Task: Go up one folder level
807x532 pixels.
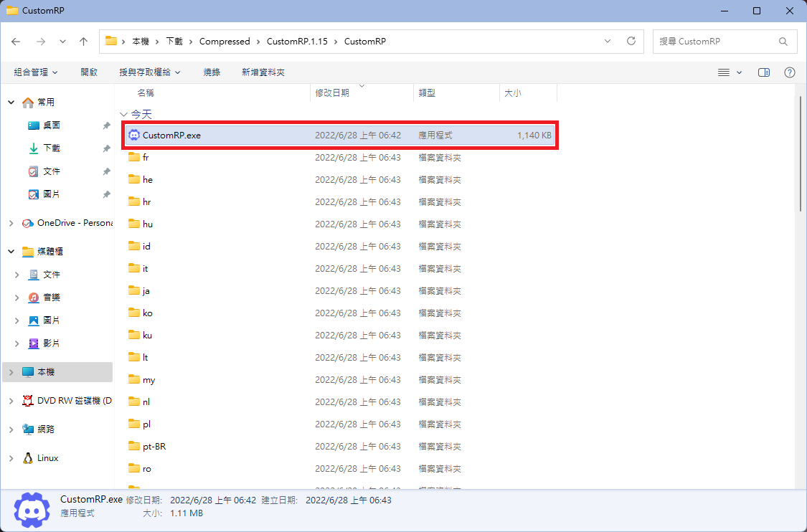Action: click(83, 42)
